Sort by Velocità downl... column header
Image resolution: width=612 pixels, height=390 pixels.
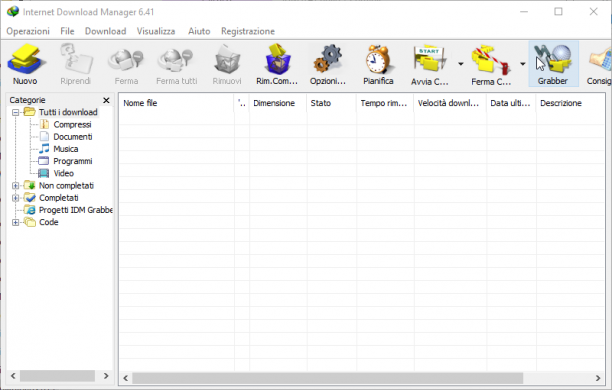tap(450, 103)
